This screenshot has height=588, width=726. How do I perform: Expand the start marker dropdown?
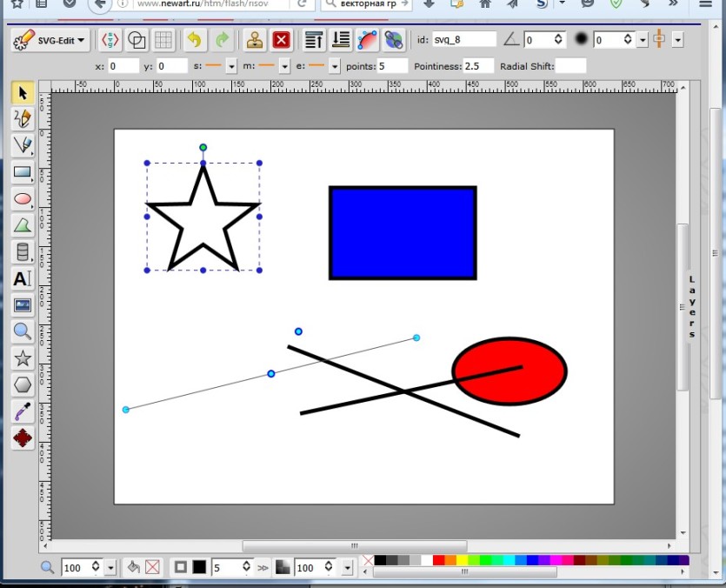coord(231,66)
